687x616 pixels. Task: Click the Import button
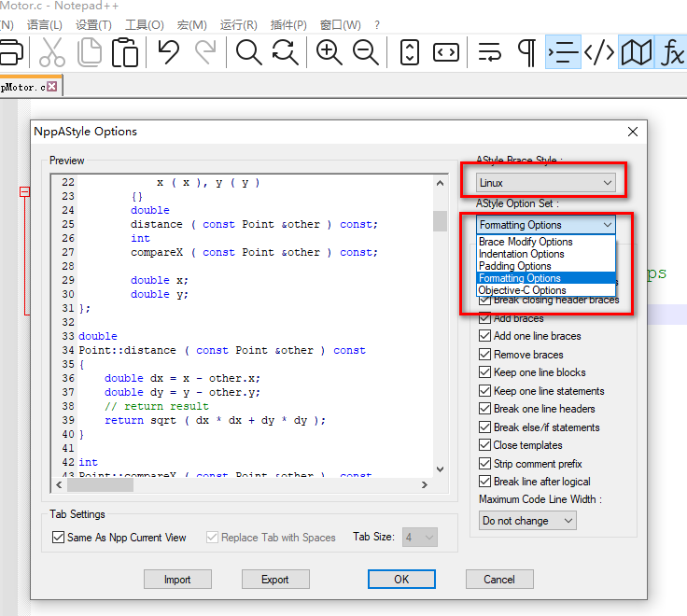click(x=177, y=580)
